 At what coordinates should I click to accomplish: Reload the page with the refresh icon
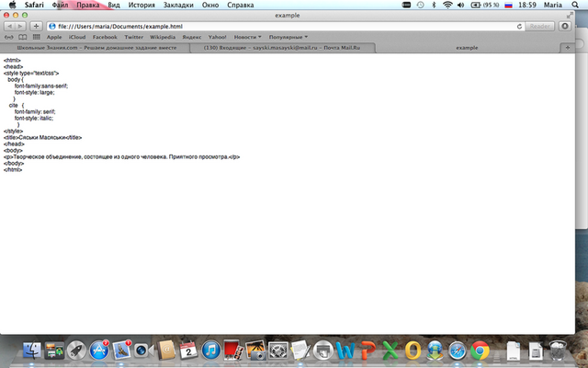click(x=519, y=27)
